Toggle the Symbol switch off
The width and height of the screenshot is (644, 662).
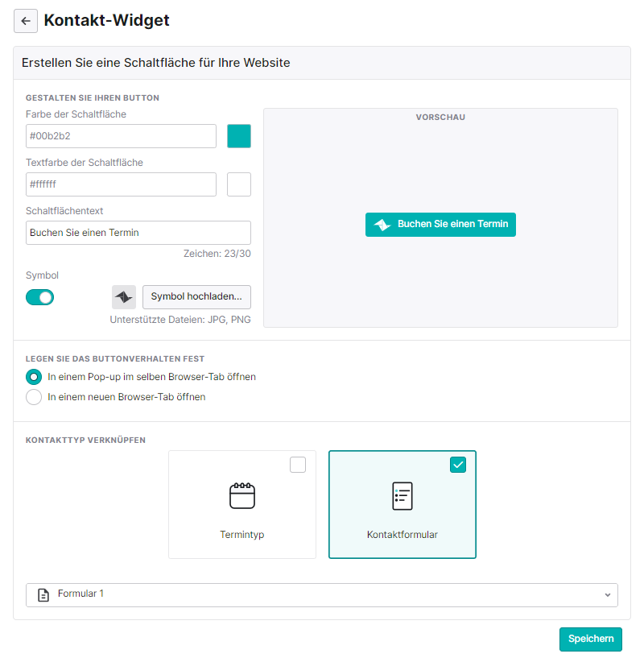point(39,297)
